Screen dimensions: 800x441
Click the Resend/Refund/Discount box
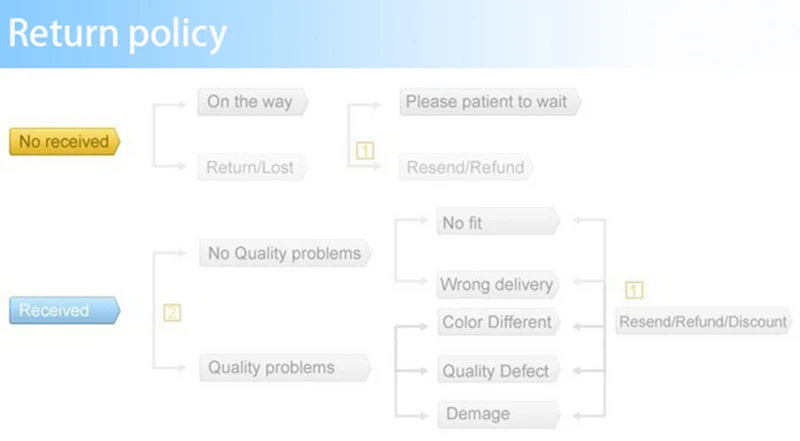click(704, 321)
